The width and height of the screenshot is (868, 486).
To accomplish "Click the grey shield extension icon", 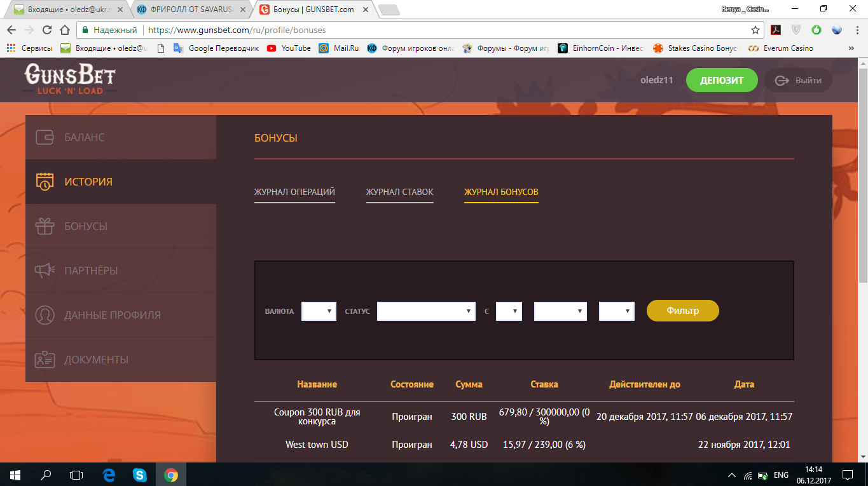I will (796, 30).
